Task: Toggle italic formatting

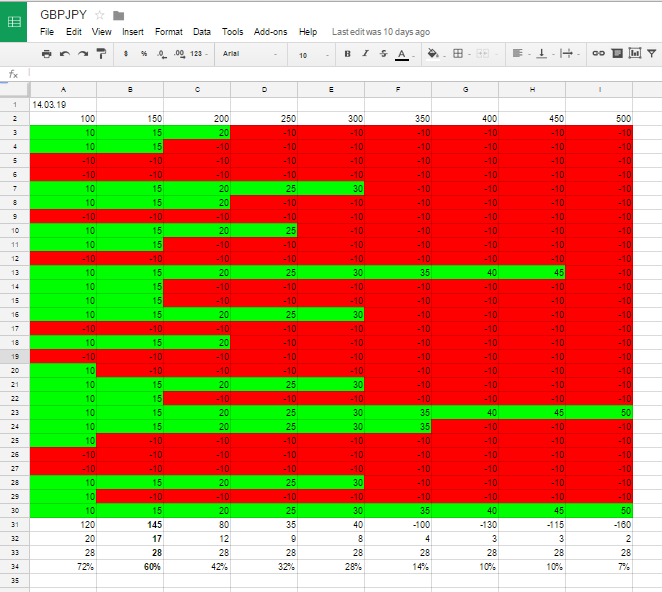Action: point(366,54)
